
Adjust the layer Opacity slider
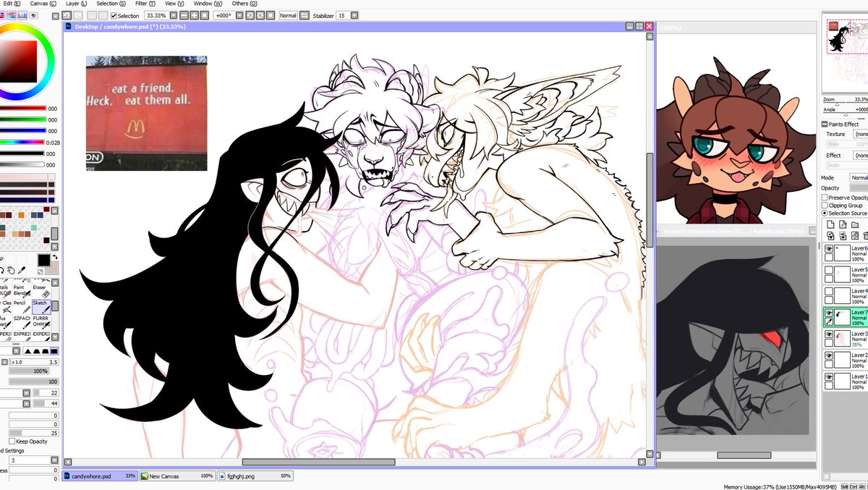click(x=859, y=188)
